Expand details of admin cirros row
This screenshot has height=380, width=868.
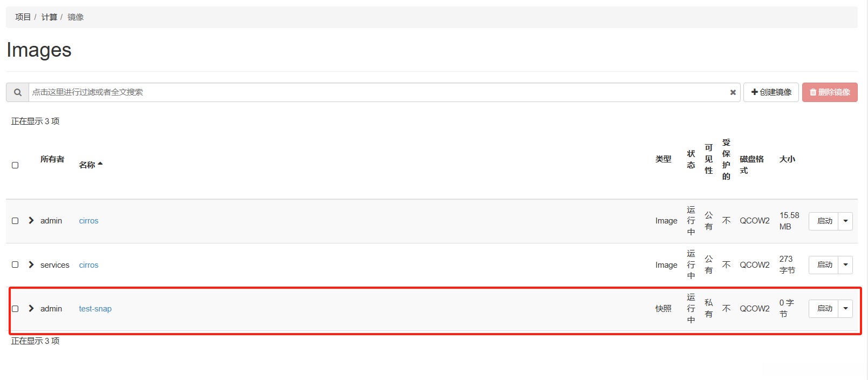pyautogui.click(x=31, y=220)
